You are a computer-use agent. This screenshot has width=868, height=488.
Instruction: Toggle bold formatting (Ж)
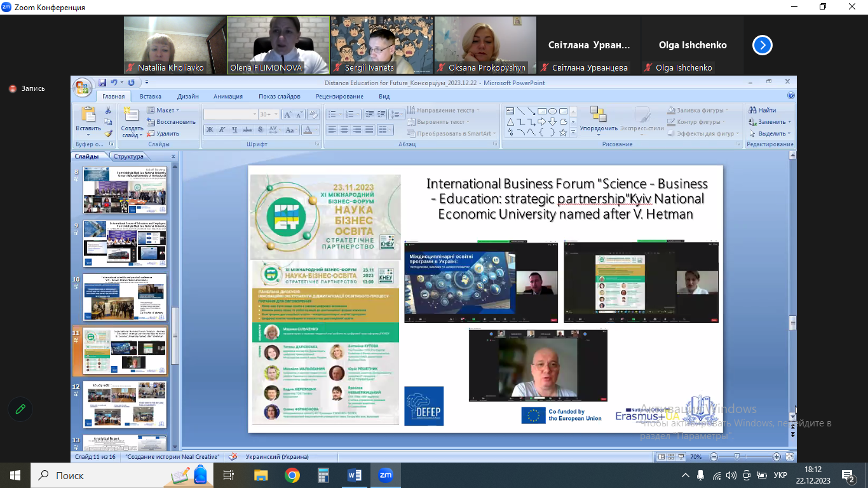click(x=209, y=130)
